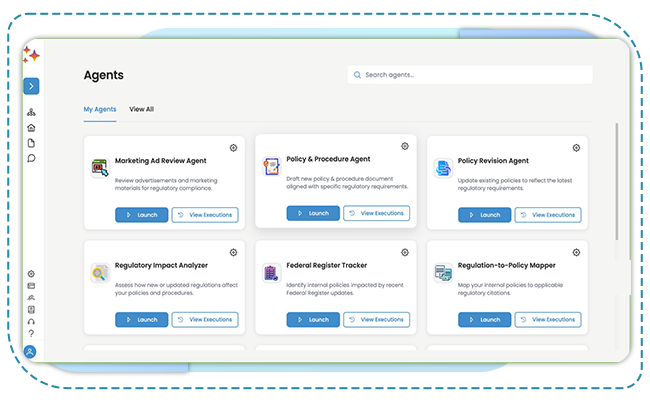Image resolution: width=650 pixels, height=400 pixels.
Task: Open the chat bubble icon in the sidebar
Action: pos(31,158)
